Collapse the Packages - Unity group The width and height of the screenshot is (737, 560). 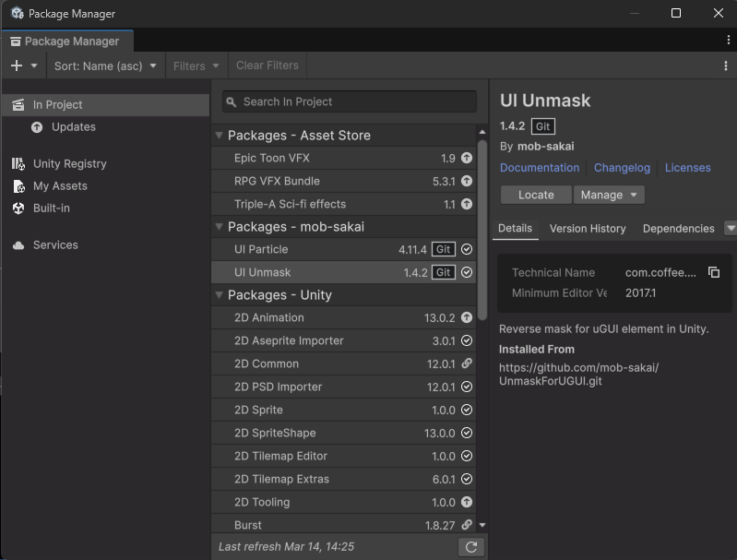point(219,295)
